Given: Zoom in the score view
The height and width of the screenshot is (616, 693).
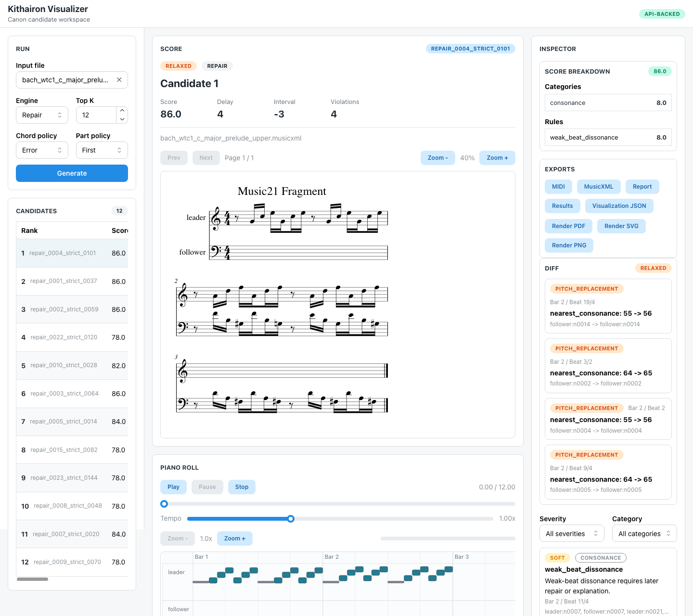Looking at the screenshot, I should click(497, 158).
